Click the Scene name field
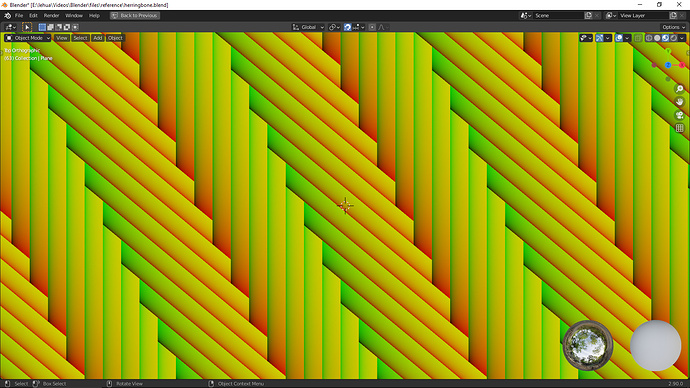The image size is (690, 388). [x=558, y=15]
